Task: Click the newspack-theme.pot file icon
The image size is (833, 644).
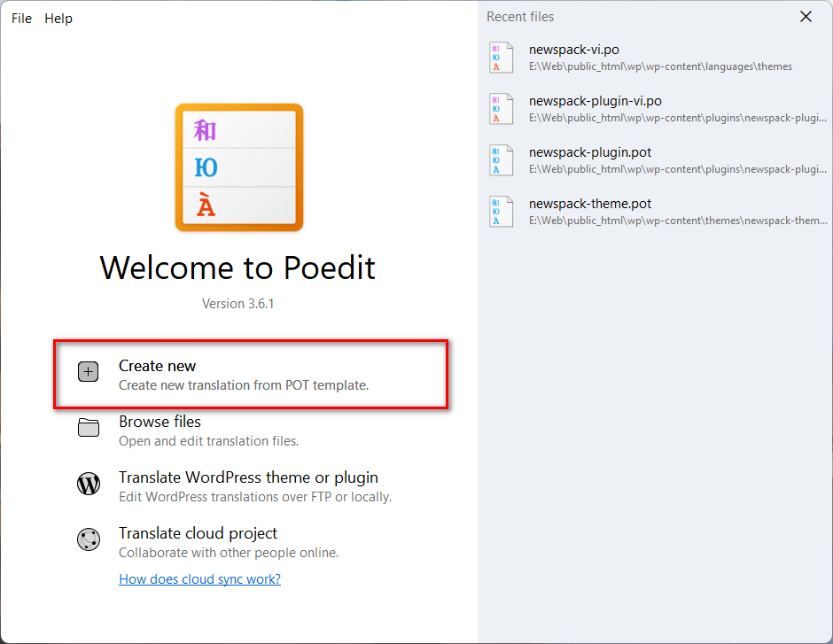Action: pyautogui.click(x=501, y=212)
